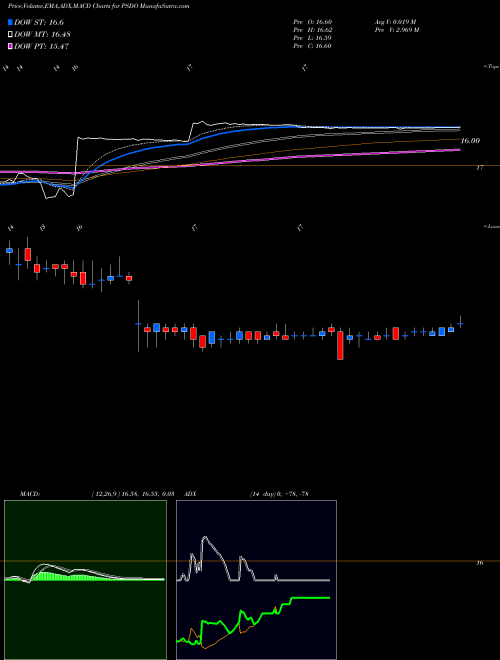Click the 'Pre O: 16.60' value
Image resolution: width=500 pixels, height=660 pixels.
coord(313,21)
